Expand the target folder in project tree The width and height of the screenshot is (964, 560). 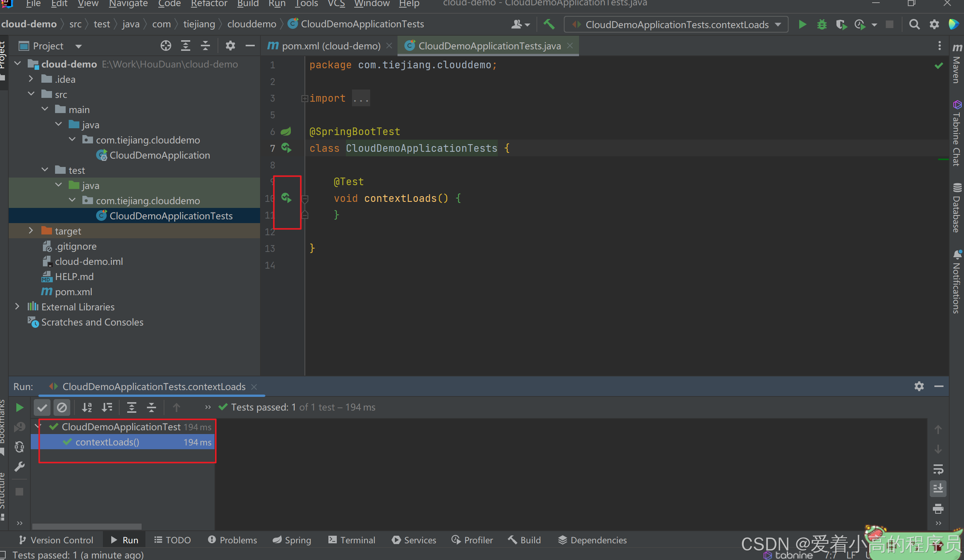click(x=31, y=231)
